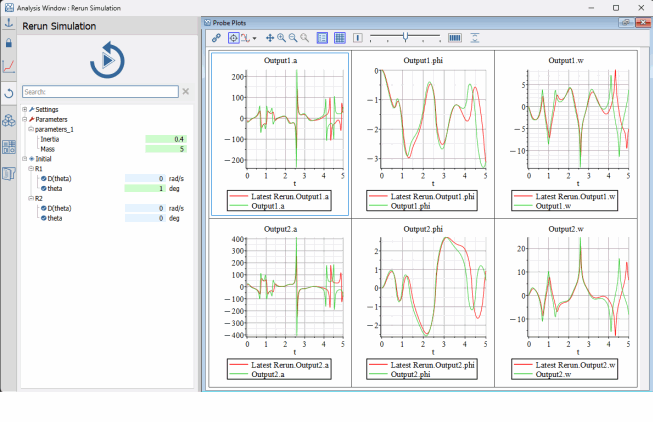Click the zoom in magnifier icon
The image size is (653, 422).
[281, 38]
